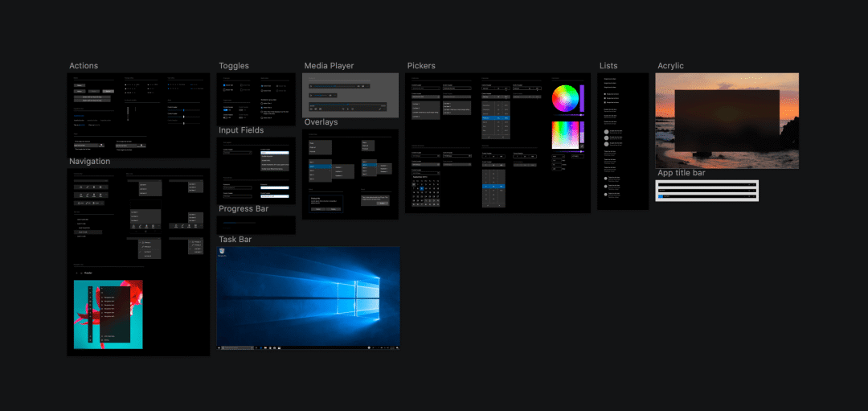Click the white active text field in Input Fields
Image resolution: width=868 pixels, height=411 pixels.
[x=275, y=152]
